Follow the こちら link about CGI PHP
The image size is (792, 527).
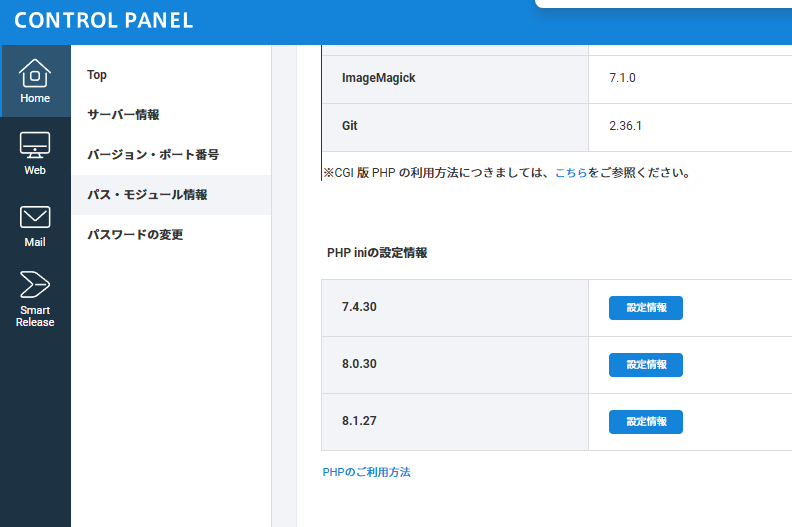point(571,173)
